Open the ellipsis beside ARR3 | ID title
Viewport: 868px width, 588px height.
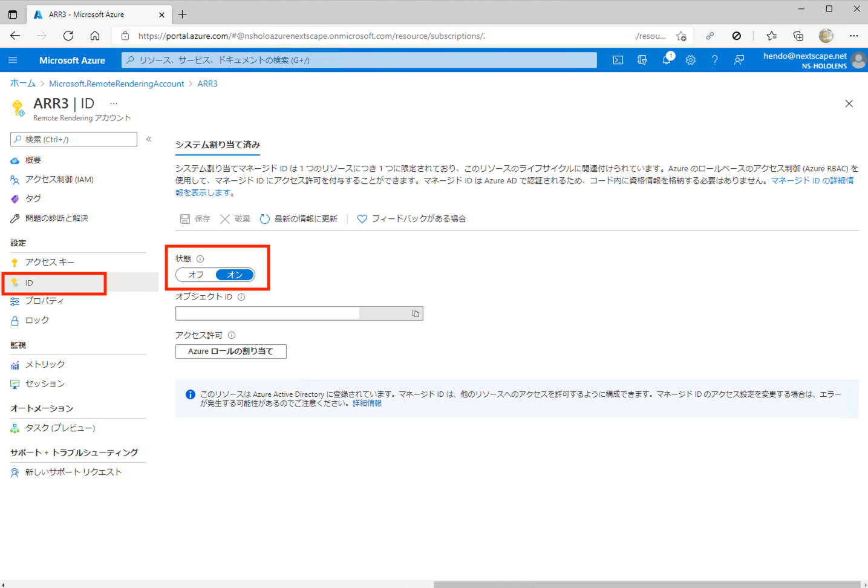click(114, 103)
